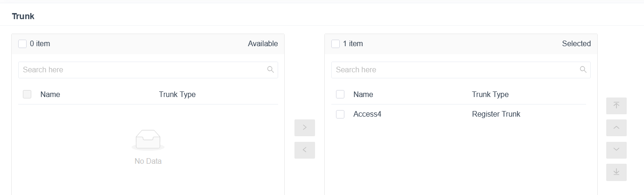Check the Name header checkbox in Available table
The image size is (644, 195).
(x=27, y=94)
